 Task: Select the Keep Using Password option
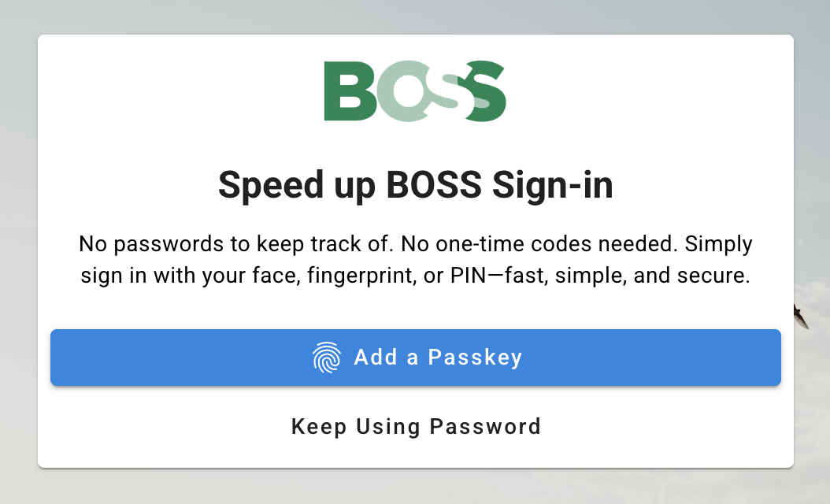tap(416, 427)
